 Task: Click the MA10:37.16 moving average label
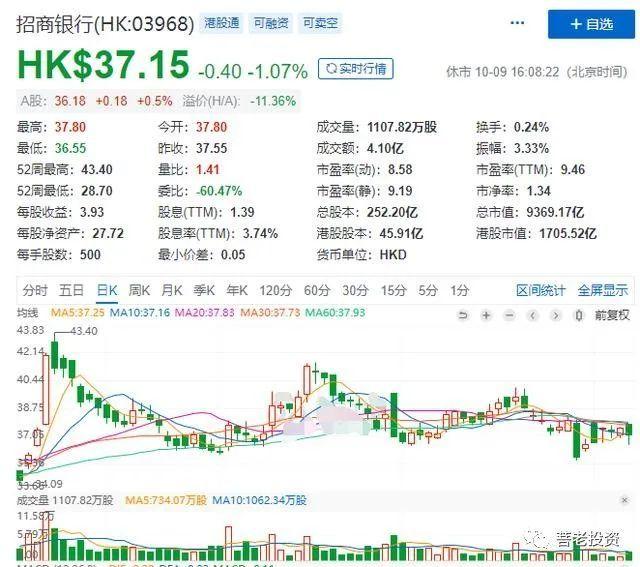[x=140, y=313]
